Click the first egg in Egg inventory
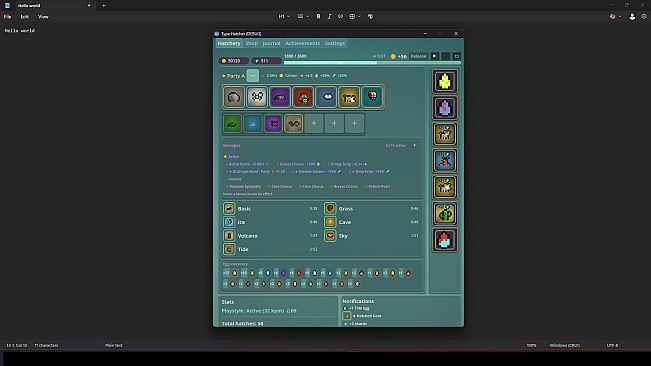Image resolution: width=651 pixels, height=366 pixels. (x=234, y=273)
